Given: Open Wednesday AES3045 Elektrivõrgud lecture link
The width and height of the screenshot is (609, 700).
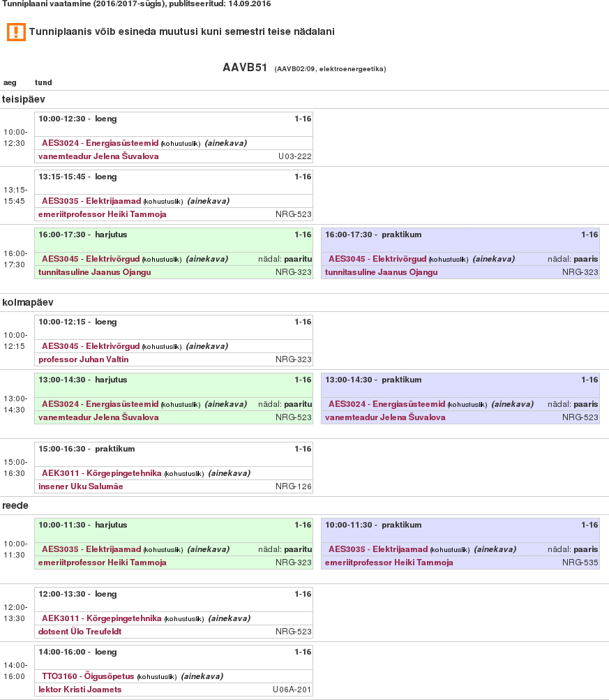Looking at the screenshot, I should click(x=91, y=346).
